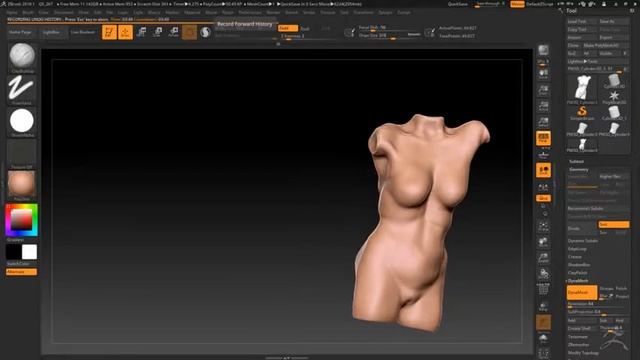
Task: Toggle Transp transparency
Action: point(543,306)
